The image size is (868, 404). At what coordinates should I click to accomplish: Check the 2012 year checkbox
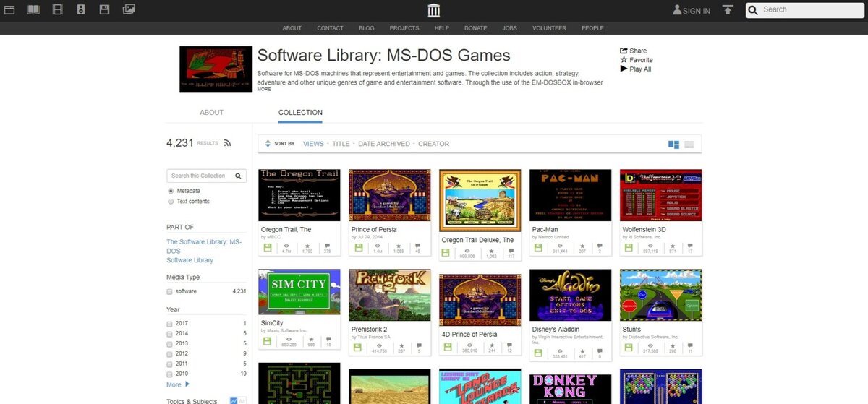[169, 353]
